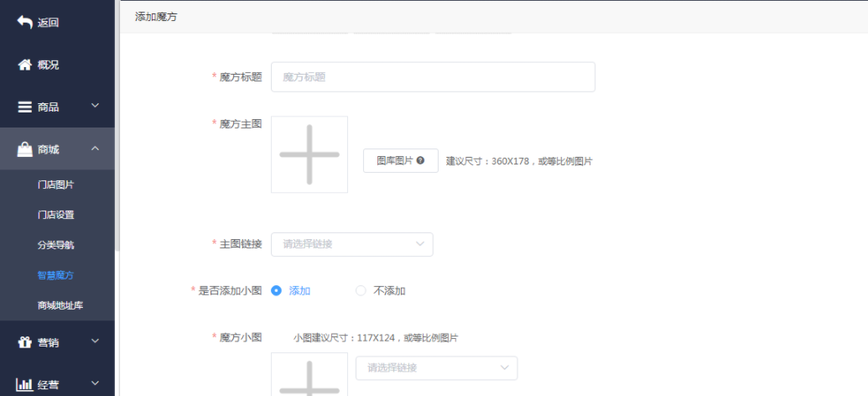Viewport: 868px width, 396px height.
Task: Expand the 营销 menu chevron
Action: (x=96, y=341)
